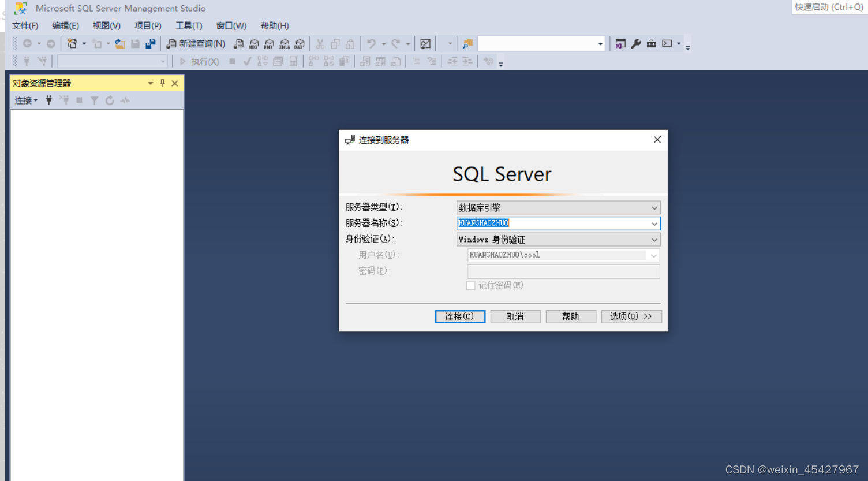Click the plug connect icon in Object Explorer

tap(49, 100)
